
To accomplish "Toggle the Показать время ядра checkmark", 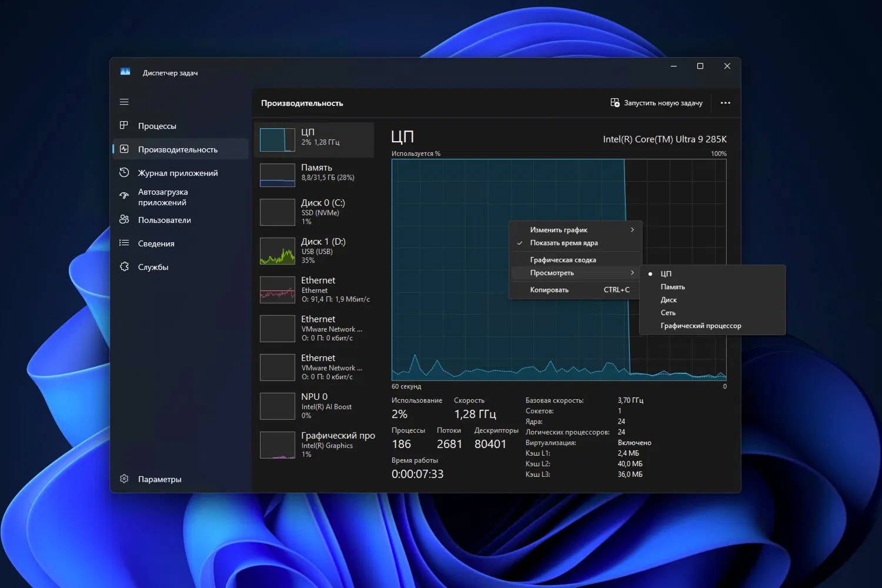I will (x=520, y=243).
